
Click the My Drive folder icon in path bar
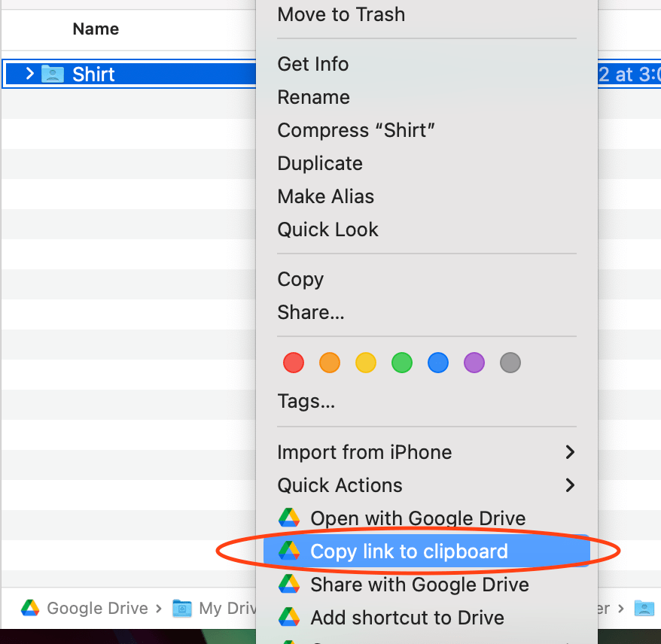point(181,608)
